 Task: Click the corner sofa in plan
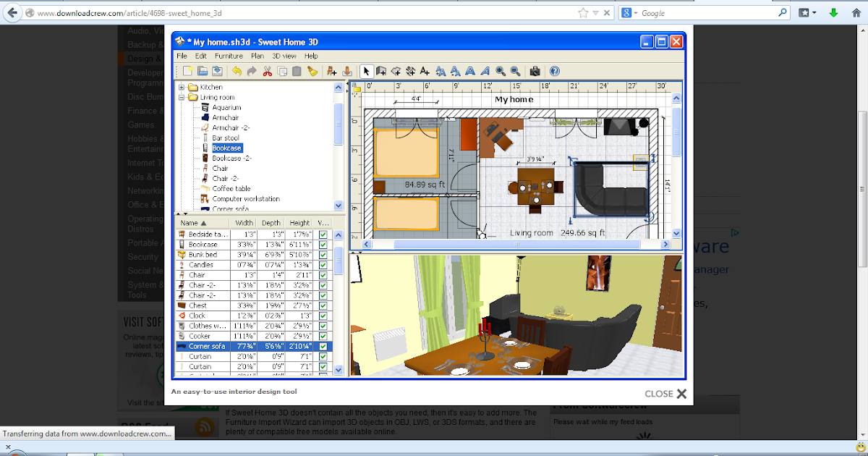coord(612,190)
